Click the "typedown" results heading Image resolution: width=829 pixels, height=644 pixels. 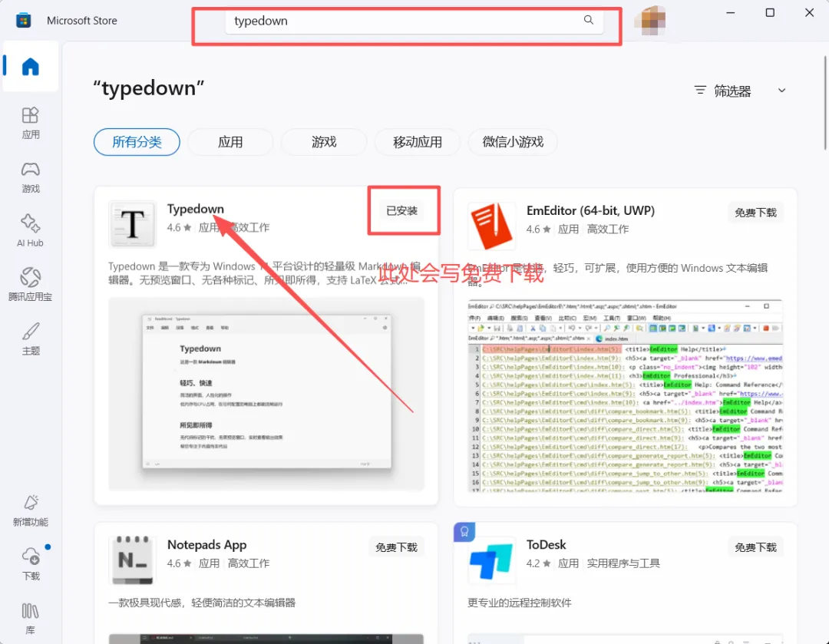coord(149,88)
